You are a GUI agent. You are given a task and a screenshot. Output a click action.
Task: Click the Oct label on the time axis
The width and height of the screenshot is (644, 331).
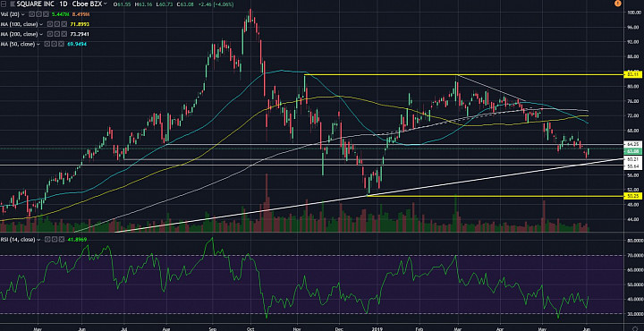pyautogui.click(x=251, y=328)
